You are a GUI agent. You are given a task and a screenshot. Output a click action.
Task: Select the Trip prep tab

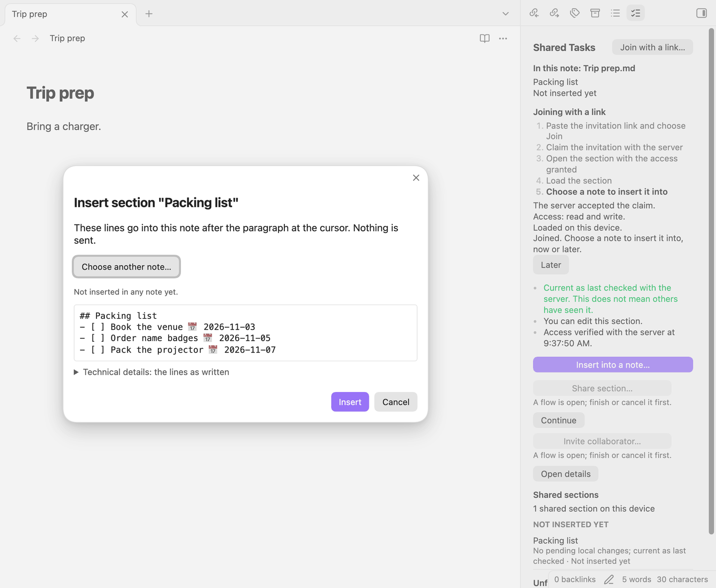[x=70, y=14]
